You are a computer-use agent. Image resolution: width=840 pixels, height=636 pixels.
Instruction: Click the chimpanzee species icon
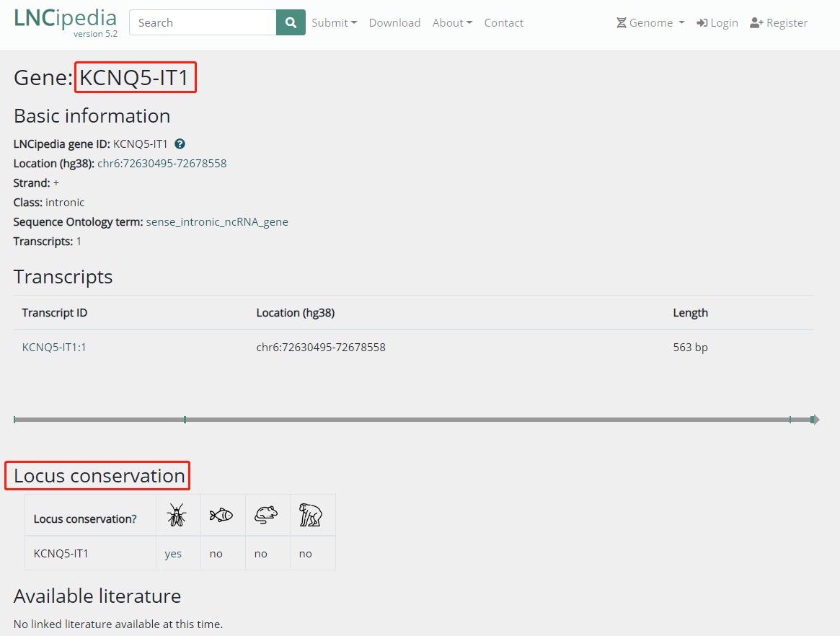pos(311,515)
